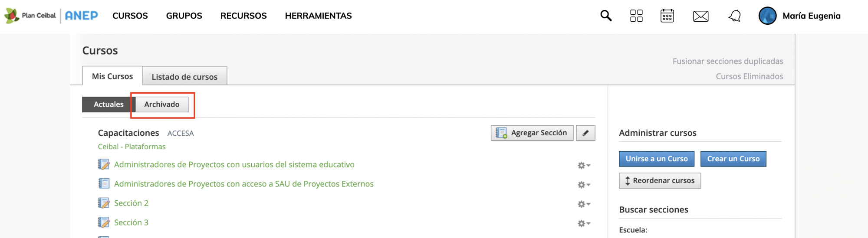
Task: Open the apps grid icon
Action: pos(636,16)
